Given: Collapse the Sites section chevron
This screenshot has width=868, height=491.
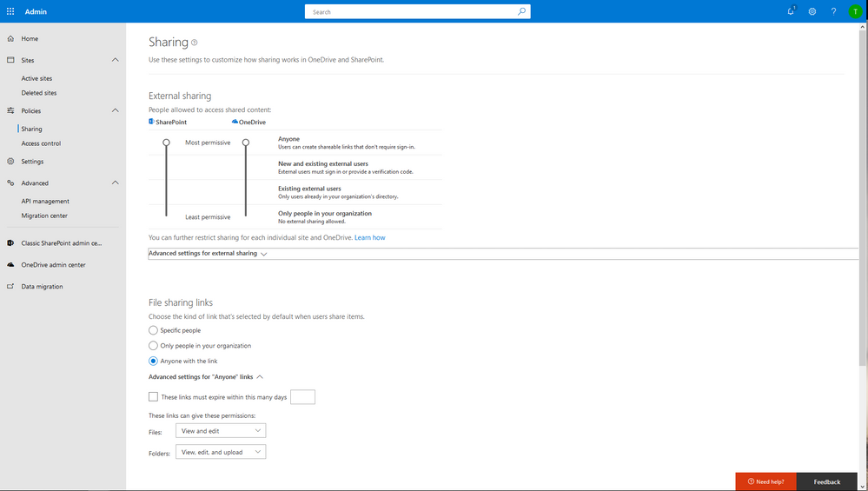Looking at the screenshot, I should pyautogui.click(x=116, y=60).
